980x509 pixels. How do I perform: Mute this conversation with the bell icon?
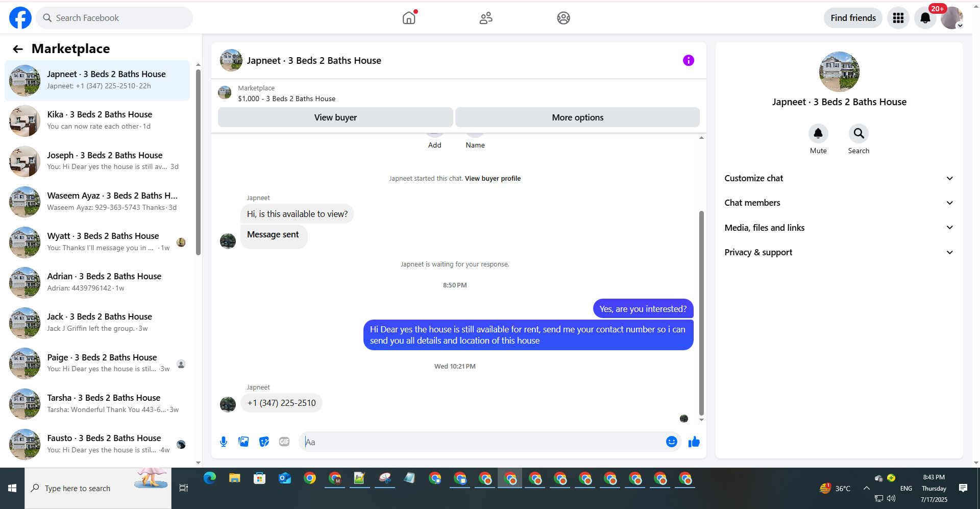tap(818, 133)
